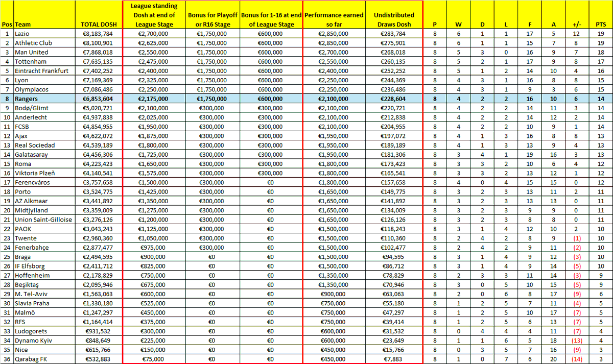Click the Eintracht Frankfurt team cell
The width and height of the screenshot is (613, 364).
pos(44,71)
